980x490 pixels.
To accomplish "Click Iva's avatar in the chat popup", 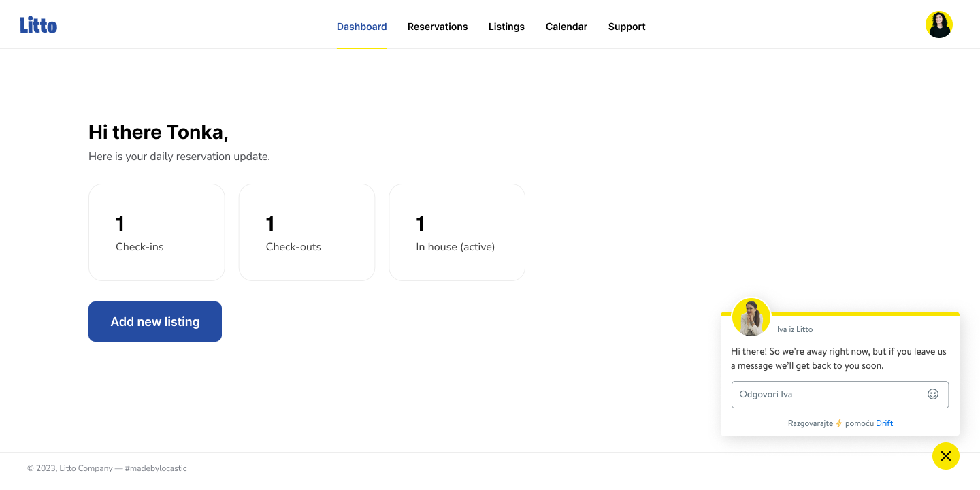I will click(x=751, y=317).
